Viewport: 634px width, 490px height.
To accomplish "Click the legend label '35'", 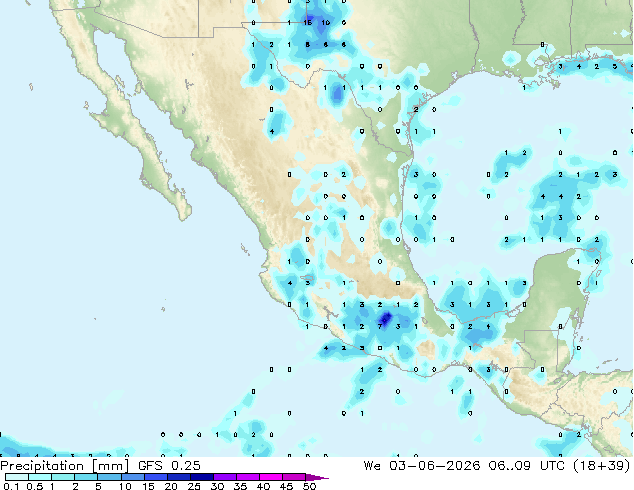I will [240, 486].
